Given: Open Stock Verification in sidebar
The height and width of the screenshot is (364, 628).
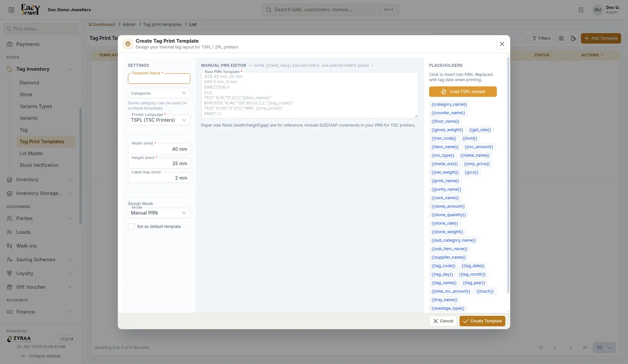Looking at the screenshot, I should tap(39, 165).
